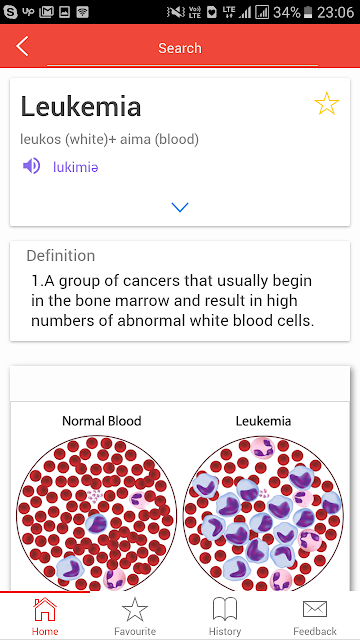Tap the Leukemia title heading
This screenshot has width=360, height=640.
coord(81,106)
